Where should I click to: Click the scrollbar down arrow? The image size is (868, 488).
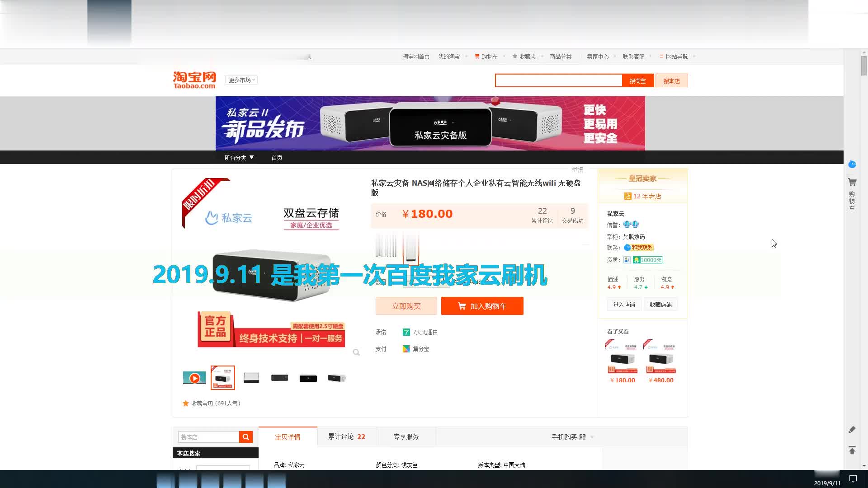[x=864, y=466]
